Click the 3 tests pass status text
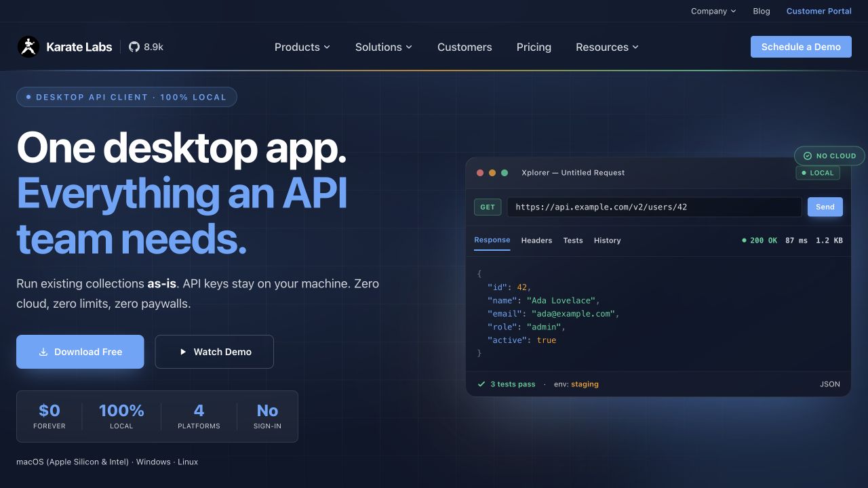Image resolution: width=868 pixels, height=488 pixels. 513,384
